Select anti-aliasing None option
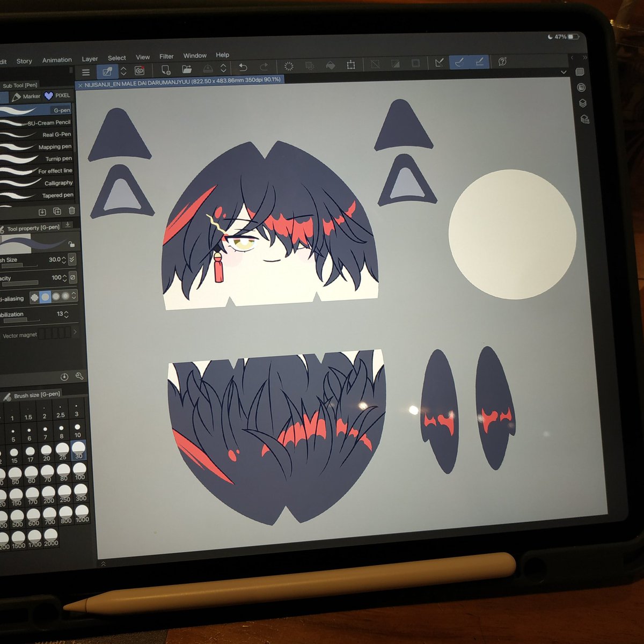The height and width of the screenshot is (644, 644). [35, 297]
